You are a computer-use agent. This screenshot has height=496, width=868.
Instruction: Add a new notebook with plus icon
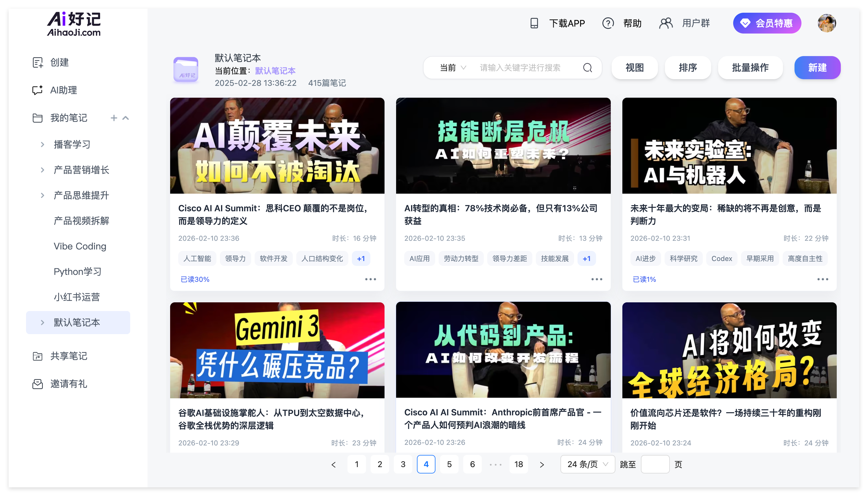114,118
